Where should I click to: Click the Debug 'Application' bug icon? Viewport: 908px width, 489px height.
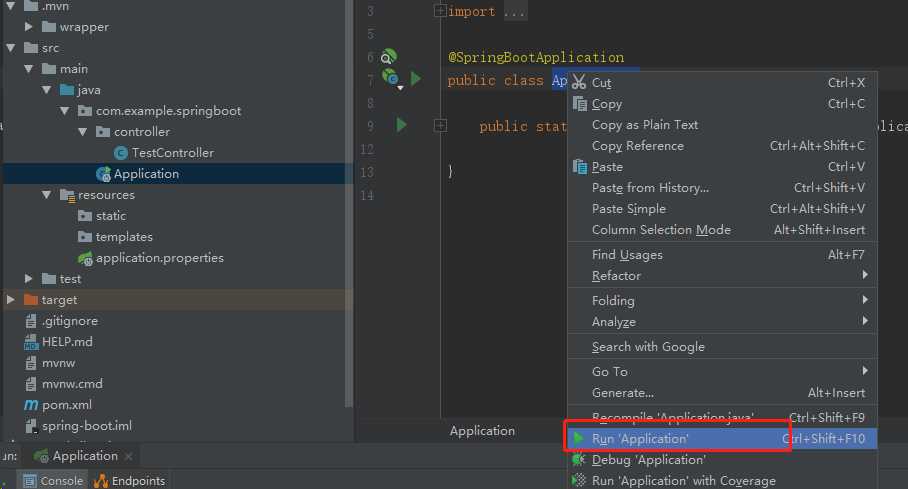[579, 460]
